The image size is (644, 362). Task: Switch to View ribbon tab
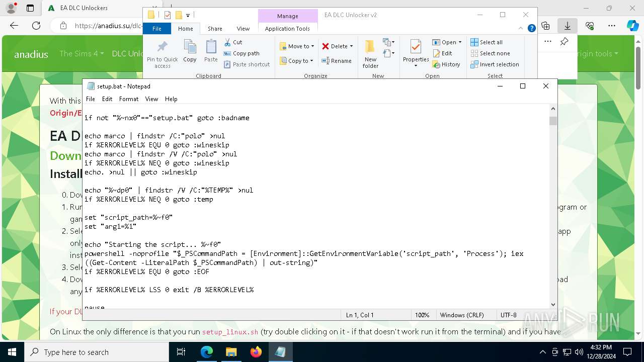(x=243, y=29)
